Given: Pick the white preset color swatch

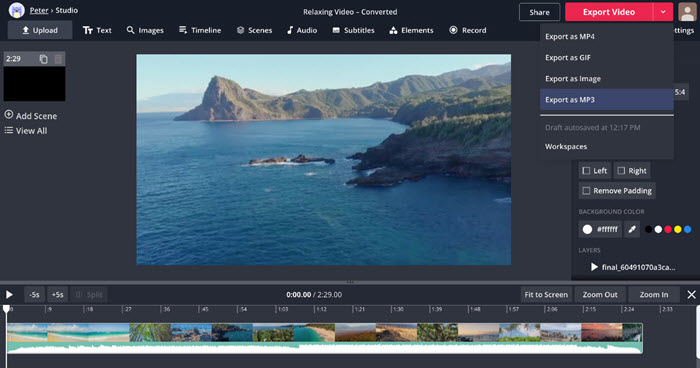Looking at the screenshot, I should click(658, 229).
